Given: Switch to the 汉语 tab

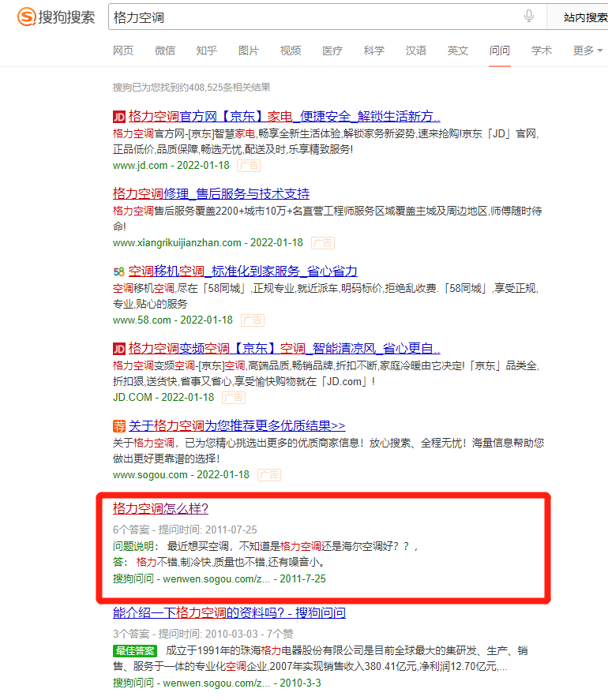Looking at the screenshot, I should tap(416, 51).
